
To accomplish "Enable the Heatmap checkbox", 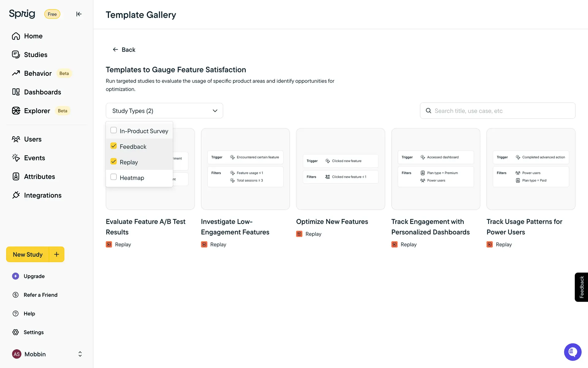I will (114, 177).
